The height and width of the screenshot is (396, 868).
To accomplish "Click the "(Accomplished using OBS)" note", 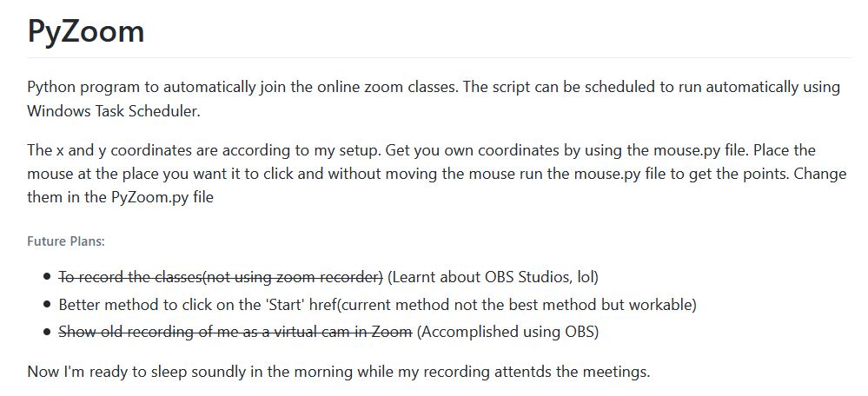I will (x=507, y=332).
